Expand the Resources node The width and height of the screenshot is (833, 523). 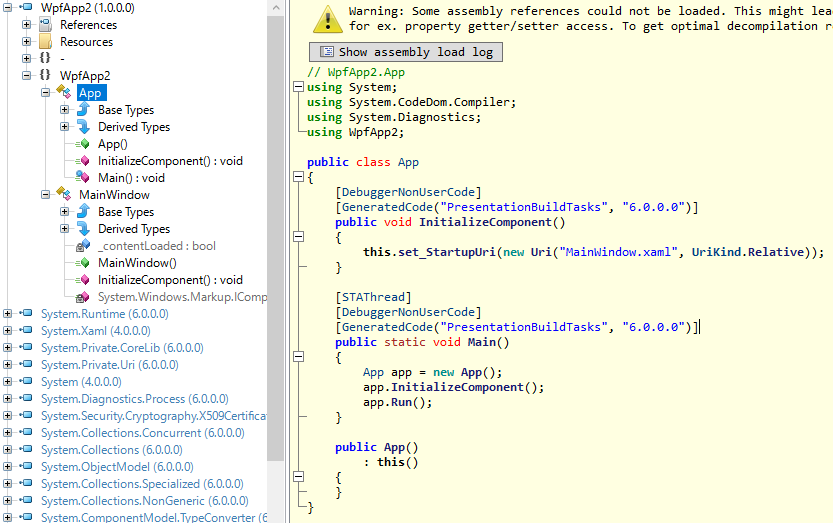pos(27,41)
